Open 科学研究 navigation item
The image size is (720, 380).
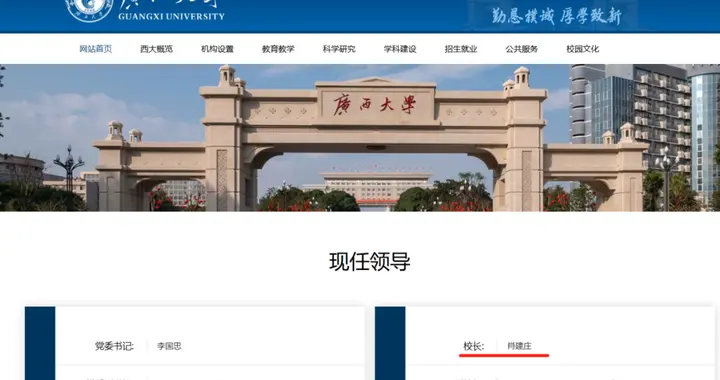click(339, 49)
